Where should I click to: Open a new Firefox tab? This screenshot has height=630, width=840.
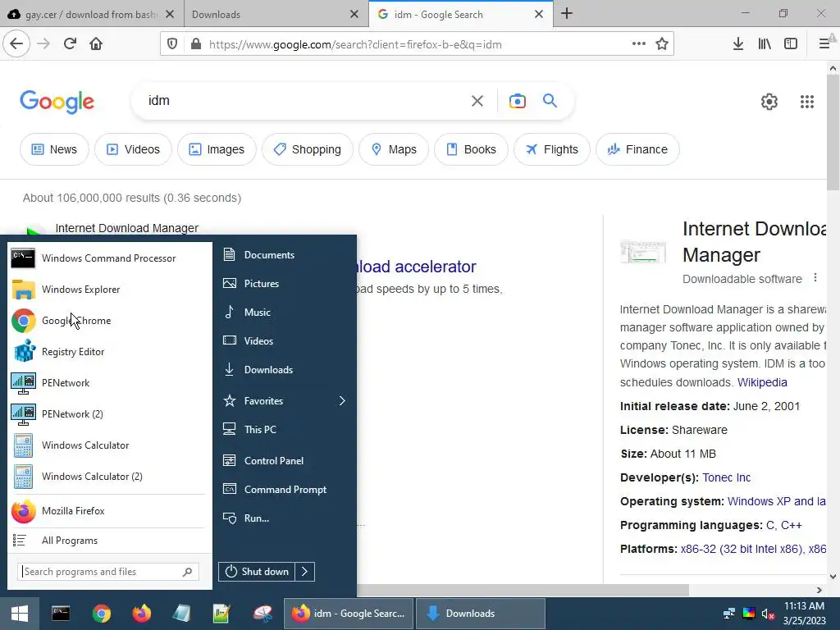[x=567, y=14]
